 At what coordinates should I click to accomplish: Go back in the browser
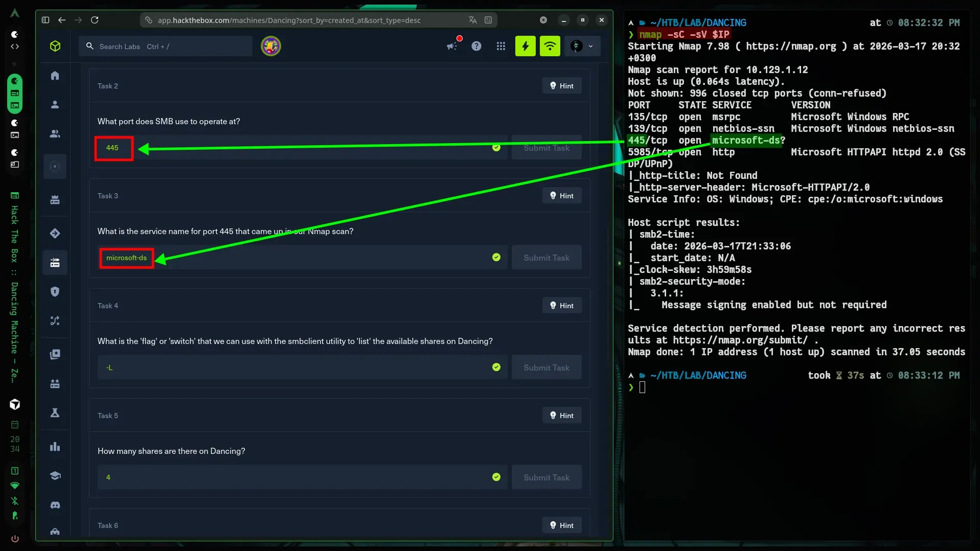point(62,20)
